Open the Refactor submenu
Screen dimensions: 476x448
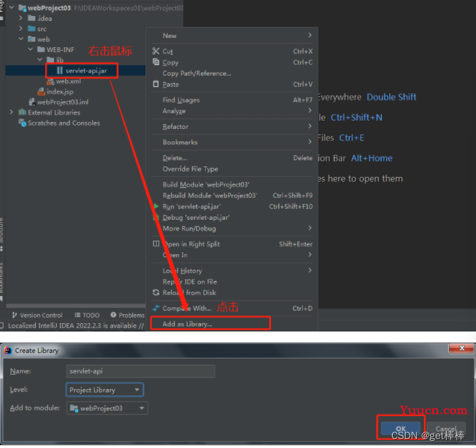pos(232,126)
